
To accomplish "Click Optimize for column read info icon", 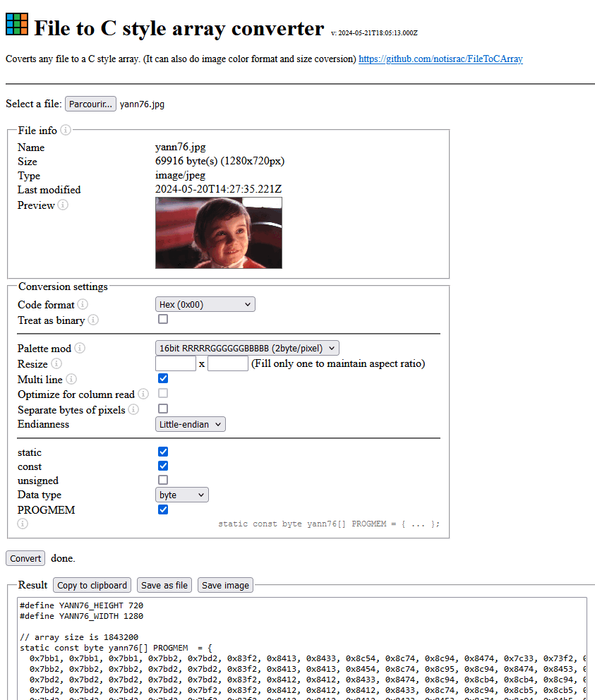I will [x=143, y=394].
